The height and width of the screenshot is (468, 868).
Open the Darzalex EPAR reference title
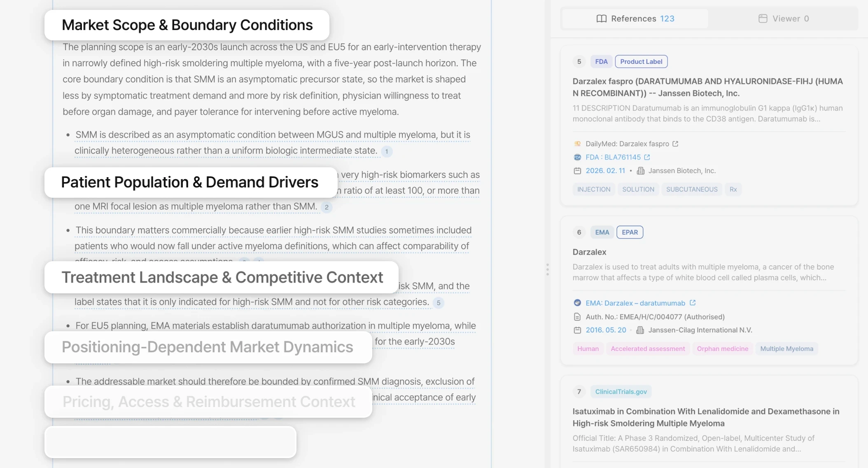[589, 252]
